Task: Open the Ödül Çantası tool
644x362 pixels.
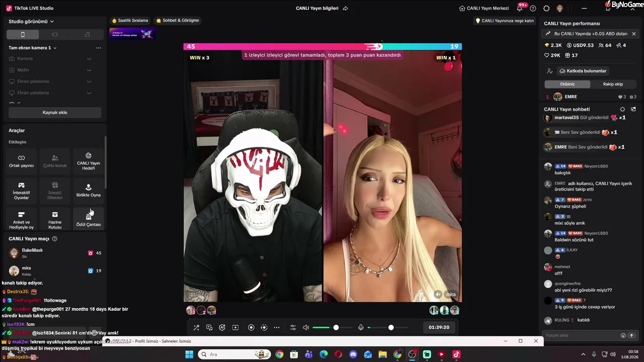Action: tap(89, 219)
